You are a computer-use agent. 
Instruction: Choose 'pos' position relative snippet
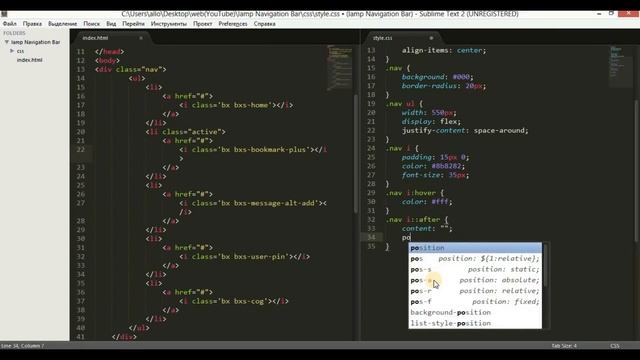475,258
